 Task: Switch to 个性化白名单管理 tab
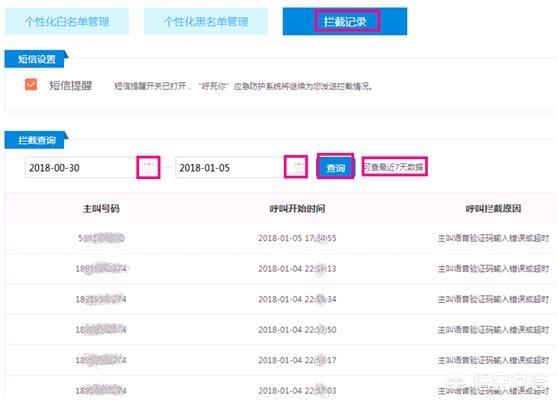(x=67, y=22)
